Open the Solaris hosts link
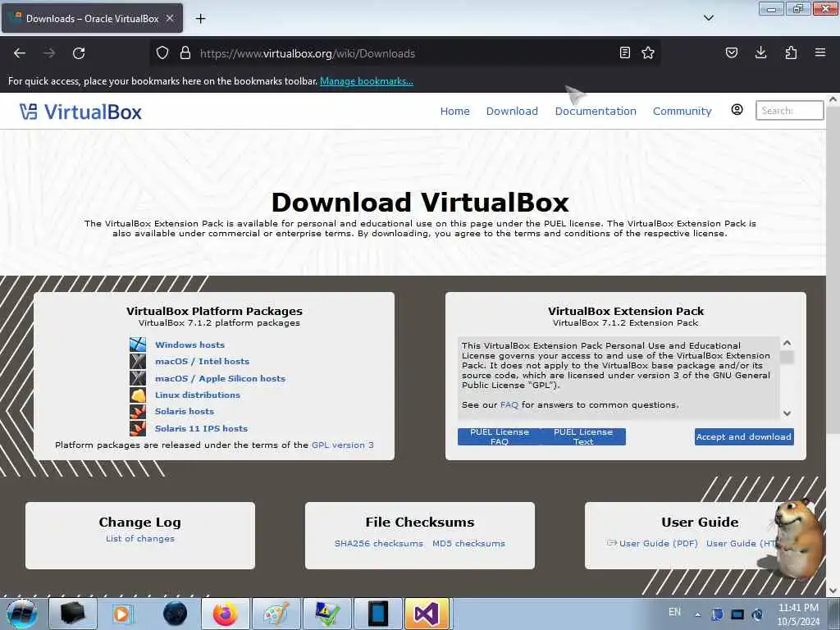This screenshot has height=630, width=840. pyautogui.click(x=185, y=412)
